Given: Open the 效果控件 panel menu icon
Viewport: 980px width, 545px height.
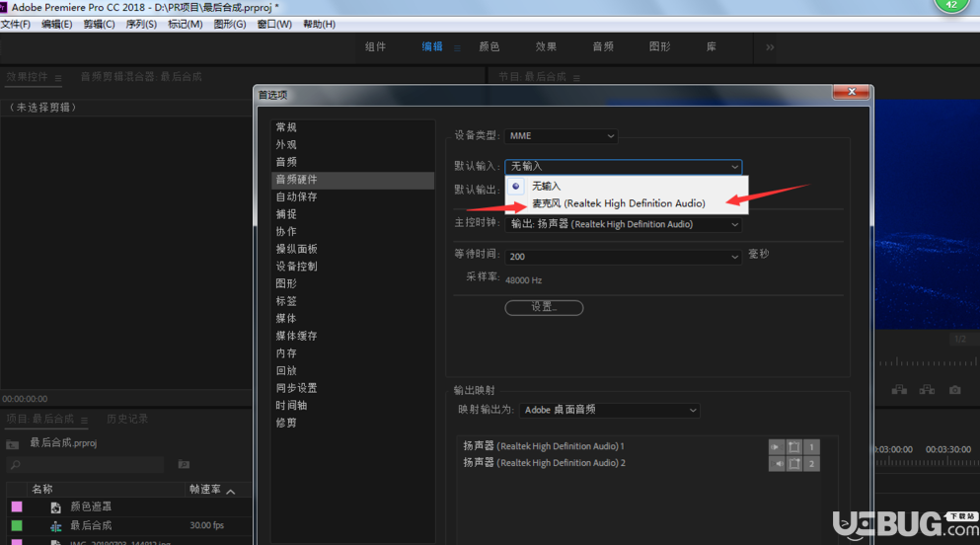Looking at the screenshot, I should (x=58, y=78).
